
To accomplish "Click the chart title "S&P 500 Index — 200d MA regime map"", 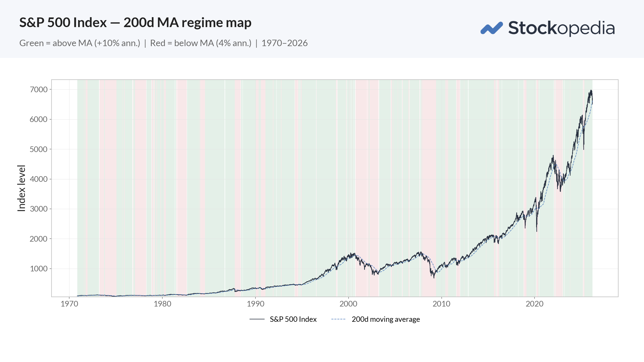I will [x=135, y=23].
